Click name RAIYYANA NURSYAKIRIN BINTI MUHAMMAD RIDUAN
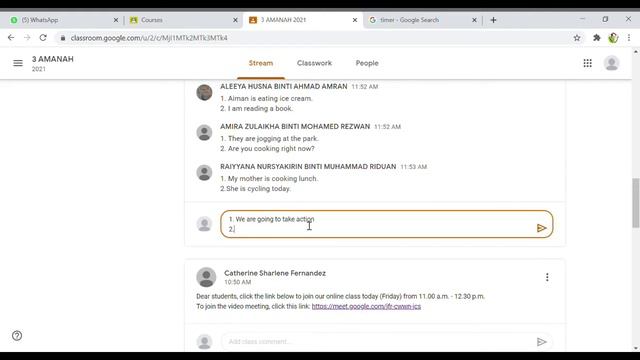Viewport: 640px width, 360px height. coord(308,167)
